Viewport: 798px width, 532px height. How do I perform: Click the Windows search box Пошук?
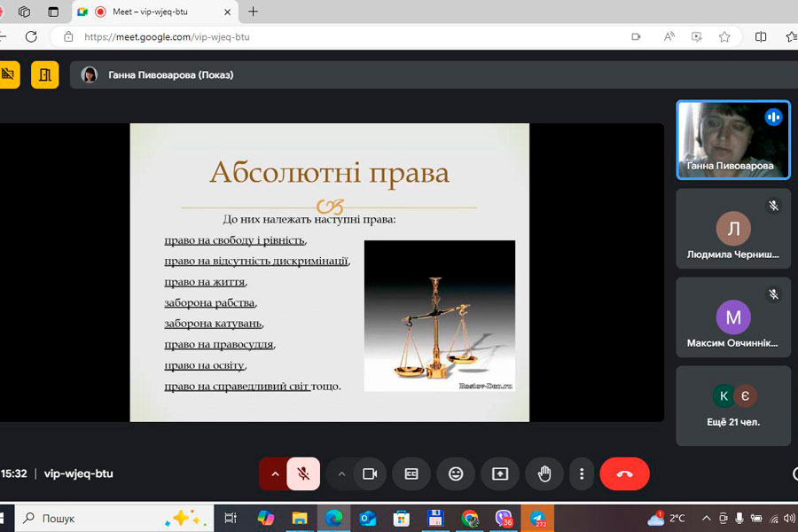point(114,518)
